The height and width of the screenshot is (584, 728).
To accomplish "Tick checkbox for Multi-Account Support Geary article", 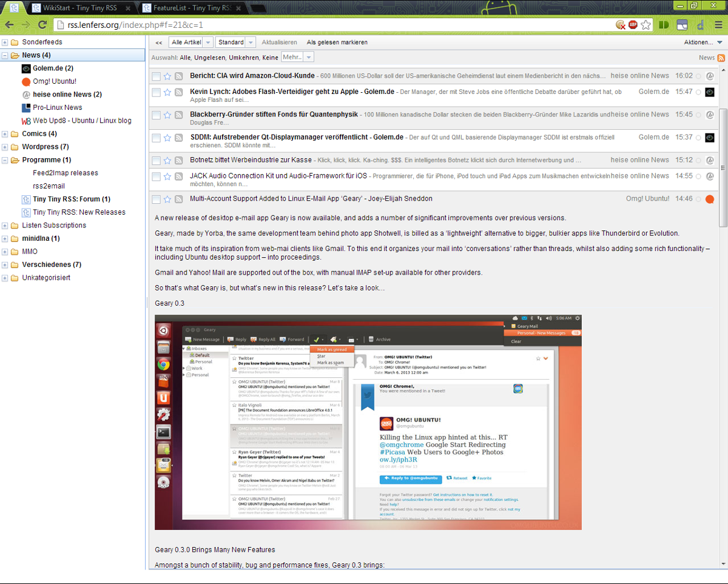I will [x=156, y=199].
